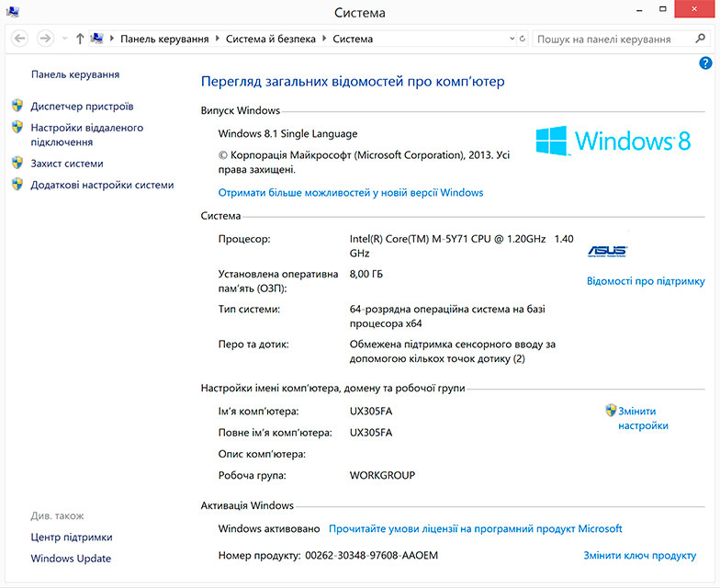This screenshot has width=720, height=588.
Task: Click shield icon beside Настройки віддаленого підключення
Action: pos(17,127)
